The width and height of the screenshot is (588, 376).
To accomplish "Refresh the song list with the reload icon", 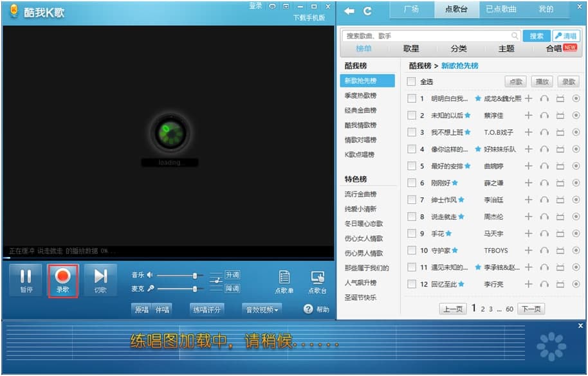I will pyautogui.click(x=368, y=11).
